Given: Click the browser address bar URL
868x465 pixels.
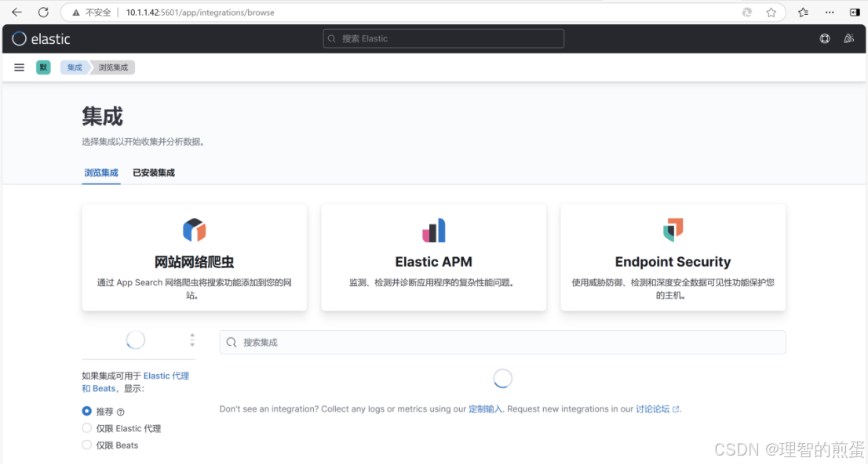Looking at the screenshot, I should point(200,13).
